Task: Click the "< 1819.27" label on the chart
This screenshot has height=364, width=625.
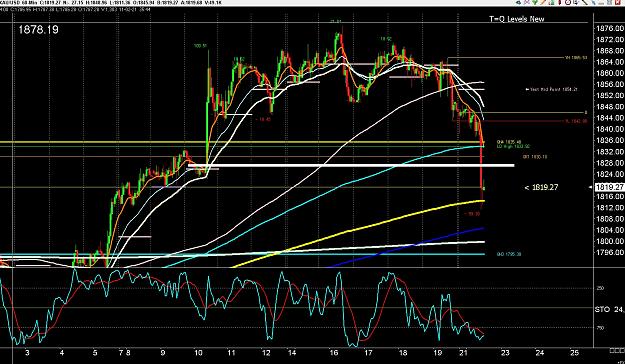Action: [541, 187]
